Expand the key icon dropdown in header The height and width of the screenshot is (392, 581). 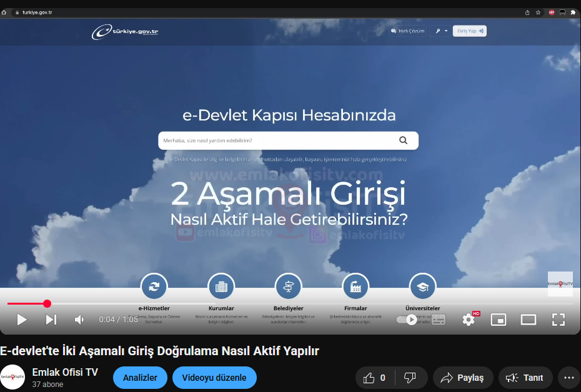(441, 31)
